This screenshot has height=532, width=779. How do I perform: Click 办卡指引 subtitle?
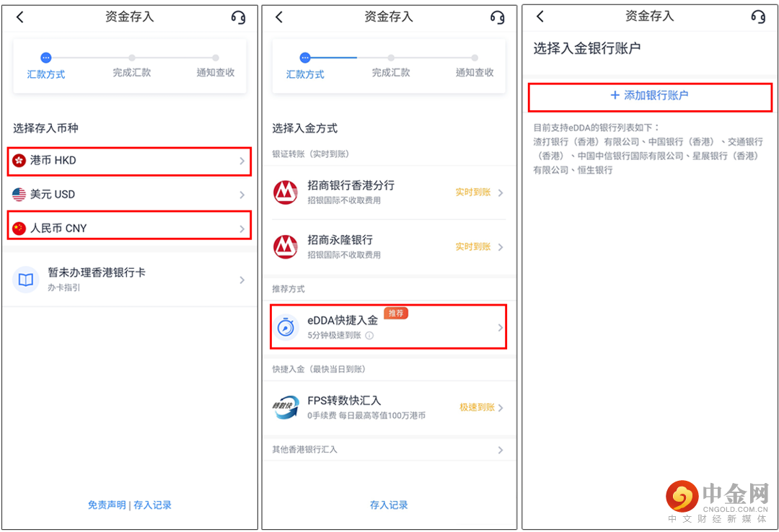click(x=63, y=288)
